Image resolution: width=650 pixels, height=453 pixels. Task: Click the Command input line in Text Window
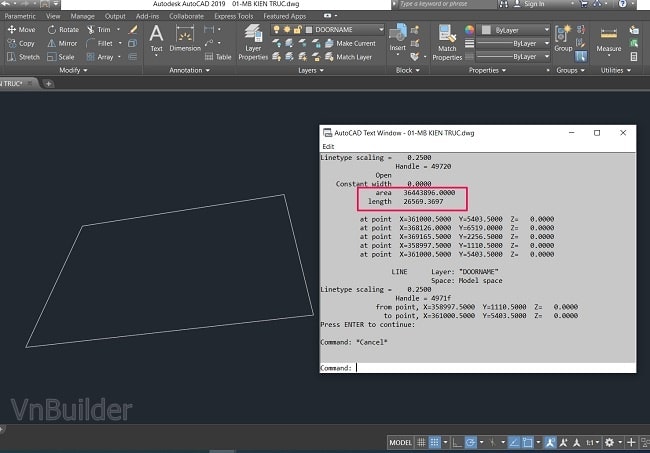point(478,368)
